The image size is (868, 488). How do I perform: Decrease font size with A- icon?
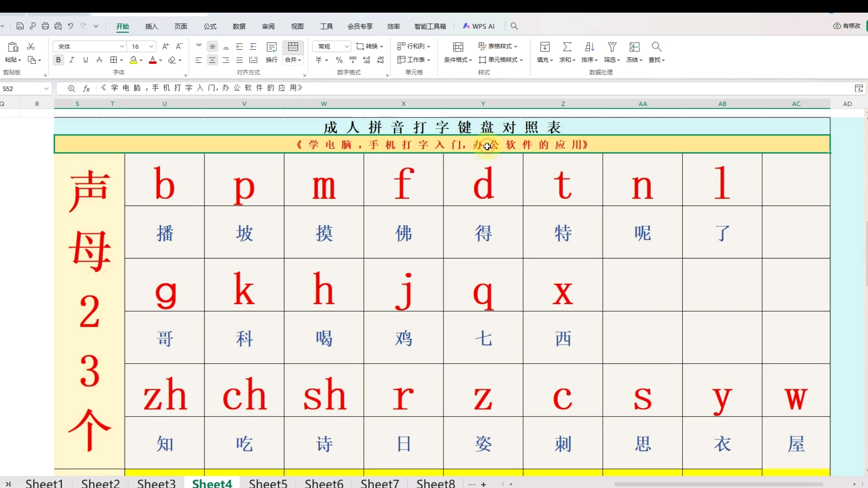[x=179, y=46]
